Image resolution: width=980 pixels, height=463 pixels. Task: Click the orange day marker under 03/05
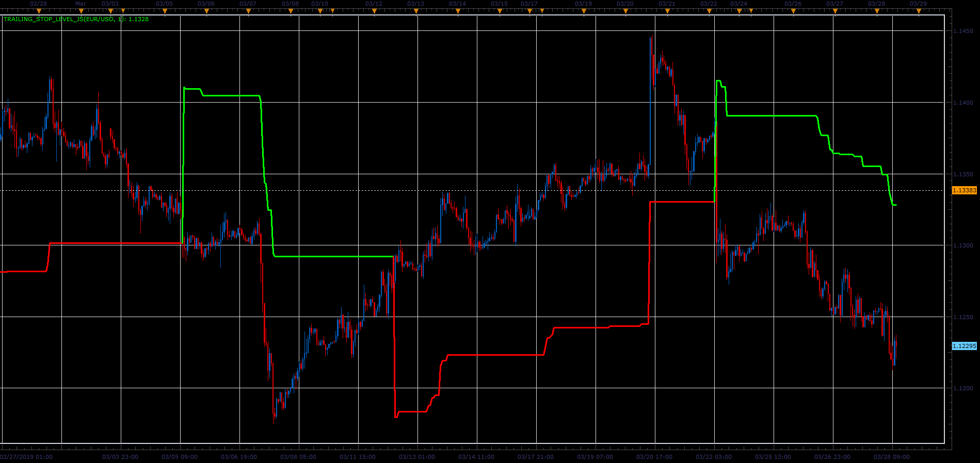click(x=165, y=11)
